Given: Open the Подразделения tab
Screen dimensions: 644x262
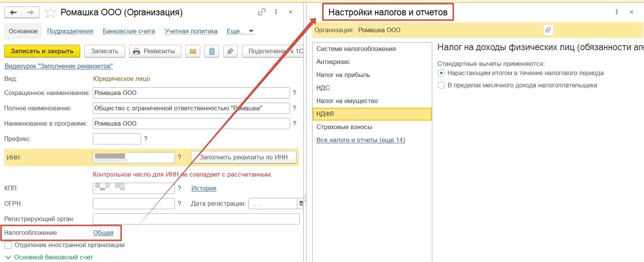Looking at the screenshot, I should pyautogui.click(x=70, y=31).
